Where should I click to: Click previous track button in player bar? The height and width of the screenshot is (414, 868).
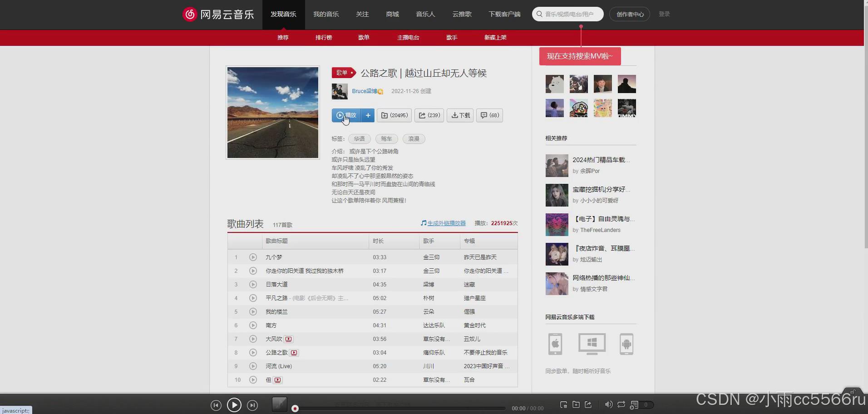(216, 405)
